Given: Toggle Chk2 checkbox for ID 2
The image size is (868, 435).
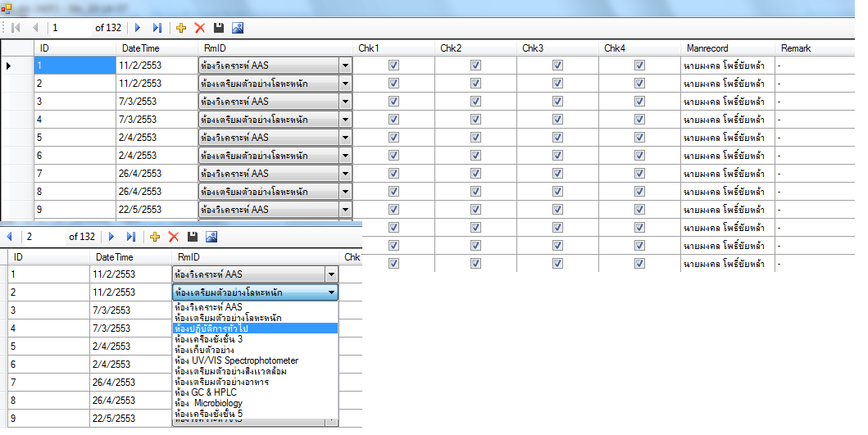Looking at the screenshot, I should click(475, 83).
